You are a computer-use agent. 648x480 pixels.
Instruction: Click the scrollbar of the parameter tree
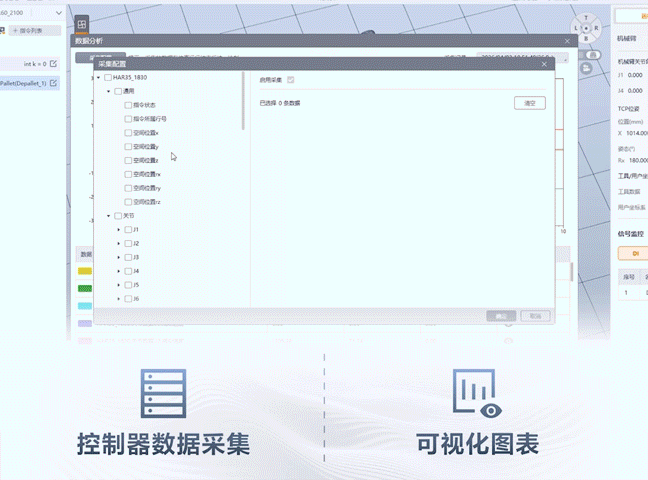click(243, 101)
